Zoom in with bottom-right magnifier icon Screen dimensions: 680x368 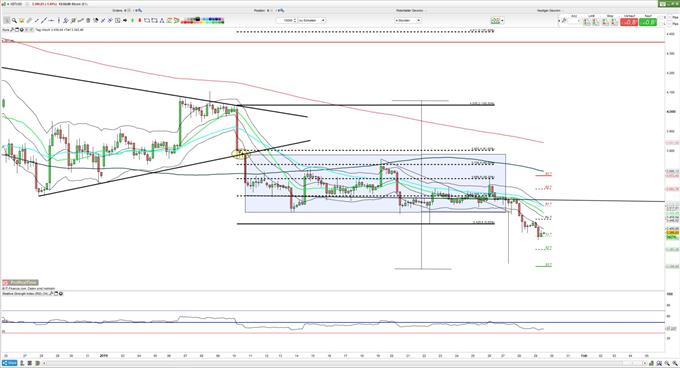[667, 363]
